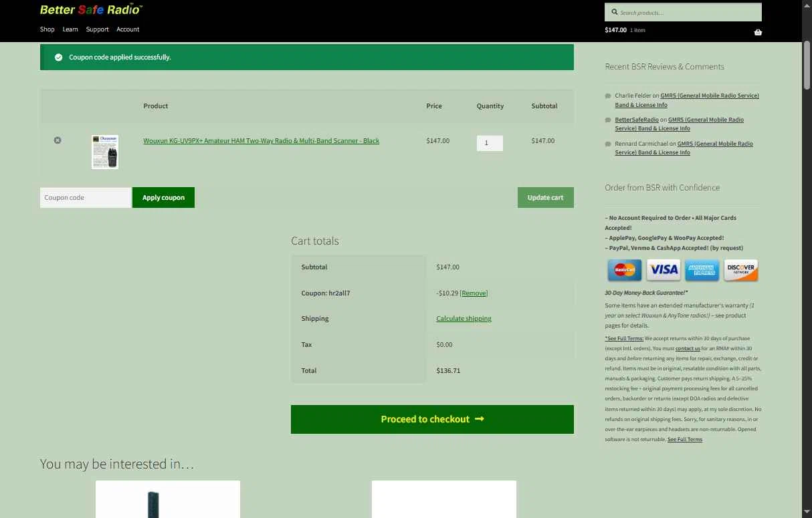
Task: Focus the Search products field
Action: [x=683, y=12]
